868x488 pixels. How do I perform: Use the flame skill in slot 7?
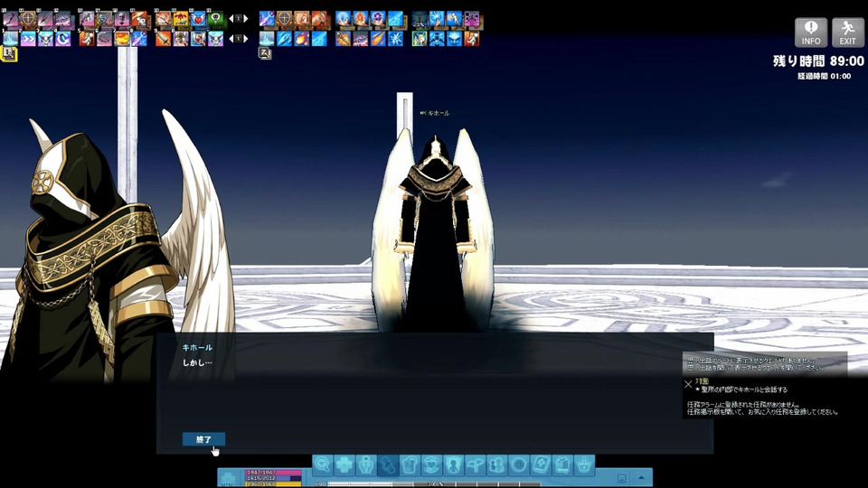[122, 38]
